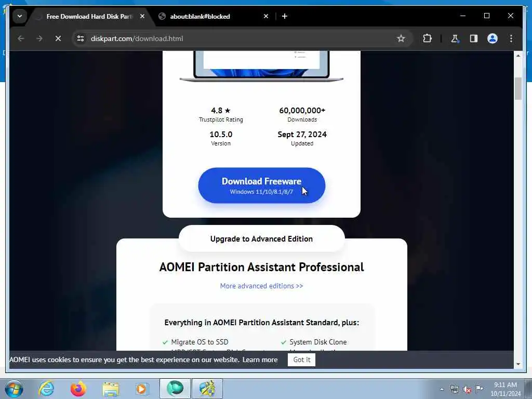Open network status tray icon
Screen dimensions: 532x399
click(x=454, y=389)
